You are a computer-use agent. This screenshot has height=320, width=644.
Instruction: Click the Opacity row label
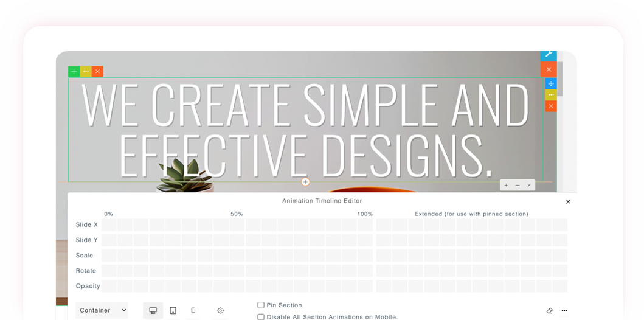tap(88, 286)
